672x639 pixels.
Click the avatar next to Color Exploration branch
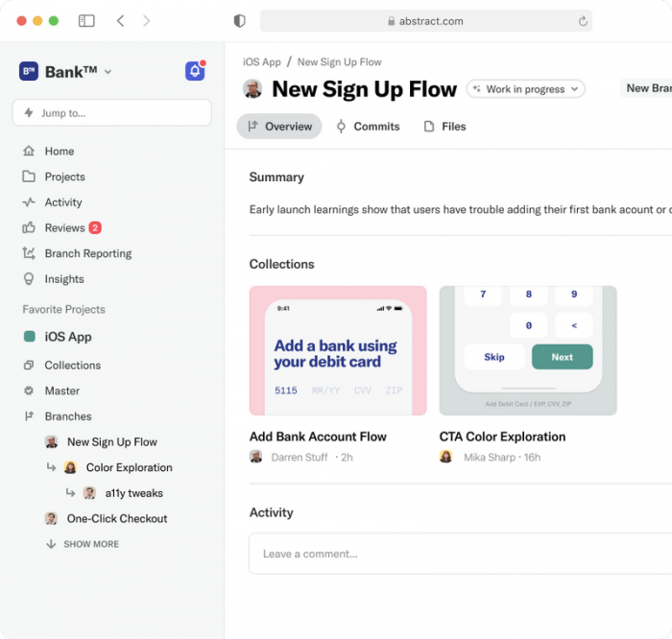(x=70, y=467)
